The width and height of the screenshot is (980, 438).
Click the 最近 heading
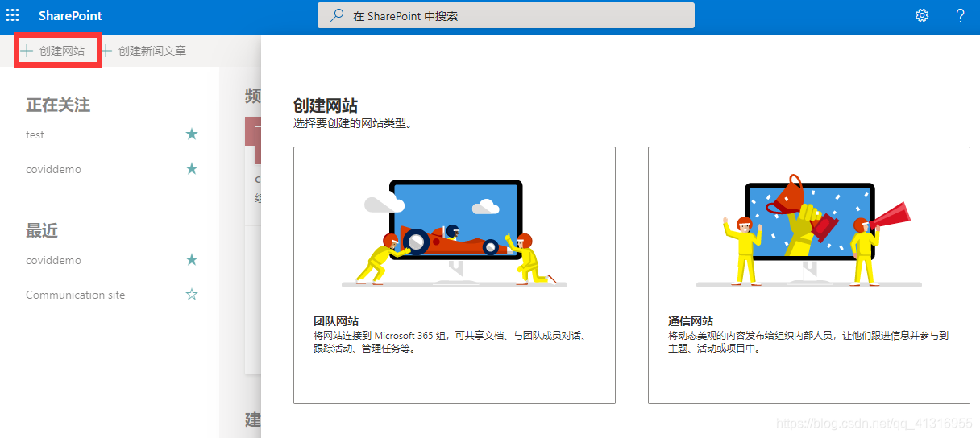point(42,231)
